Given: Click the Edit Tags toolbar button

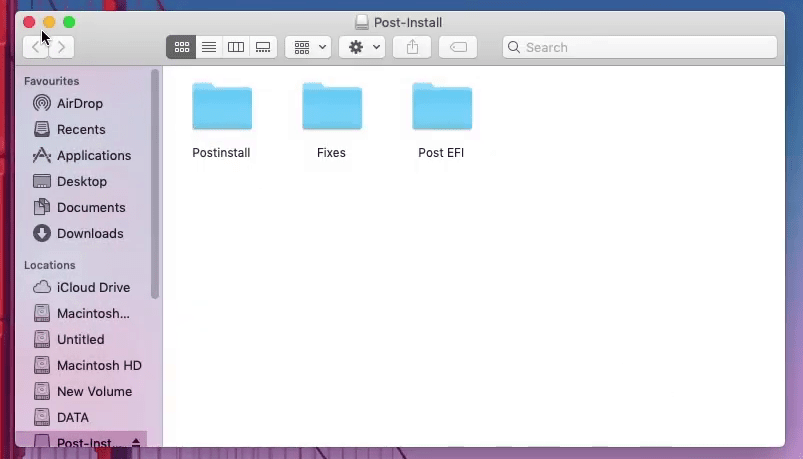Looking at the screenshot, I should (x=458, y=47).
